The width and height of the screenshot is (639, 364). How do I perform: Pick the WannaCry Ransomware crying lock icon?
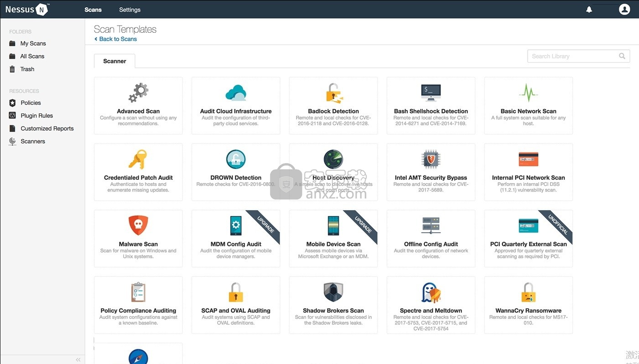pyautogui.click(x=529, y=292)
